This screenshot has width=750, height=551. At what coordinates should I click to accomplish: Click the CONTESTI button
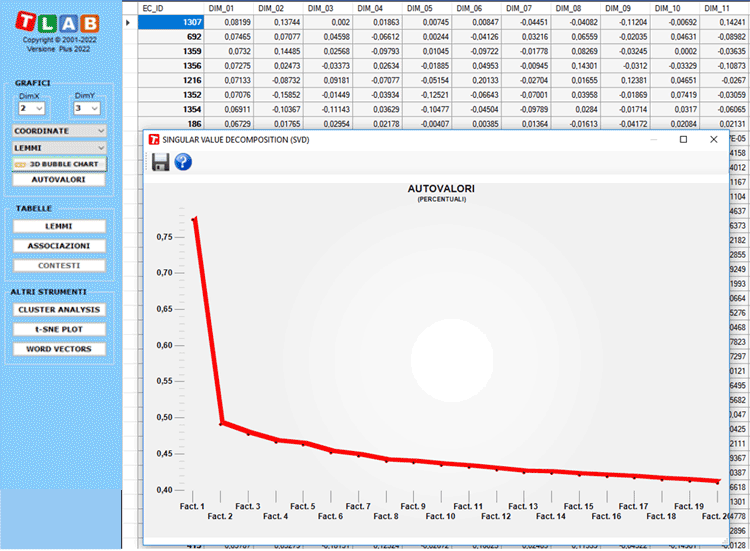[x=59, y=265]
